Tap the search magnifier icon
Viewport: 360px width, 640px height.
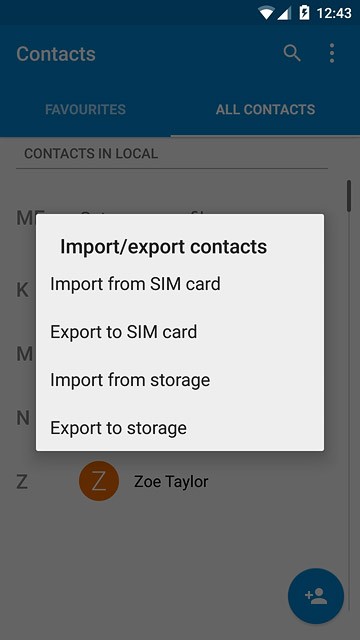(x=292, y=53)
